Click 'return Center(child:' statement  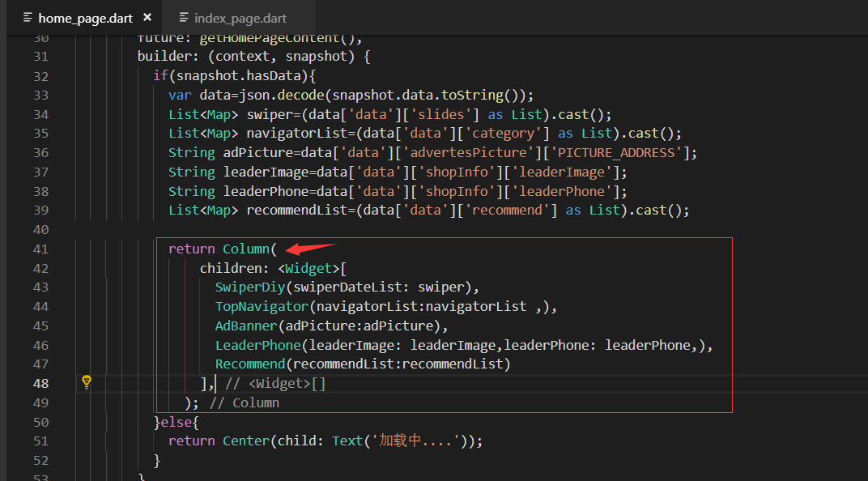[246, 441]
